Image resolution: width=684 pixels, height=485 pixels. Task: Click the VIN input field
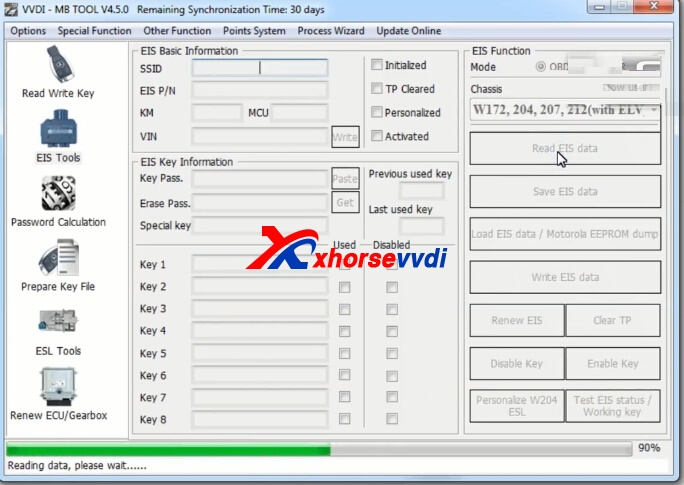pyautogui.click(x=260, y=137)
